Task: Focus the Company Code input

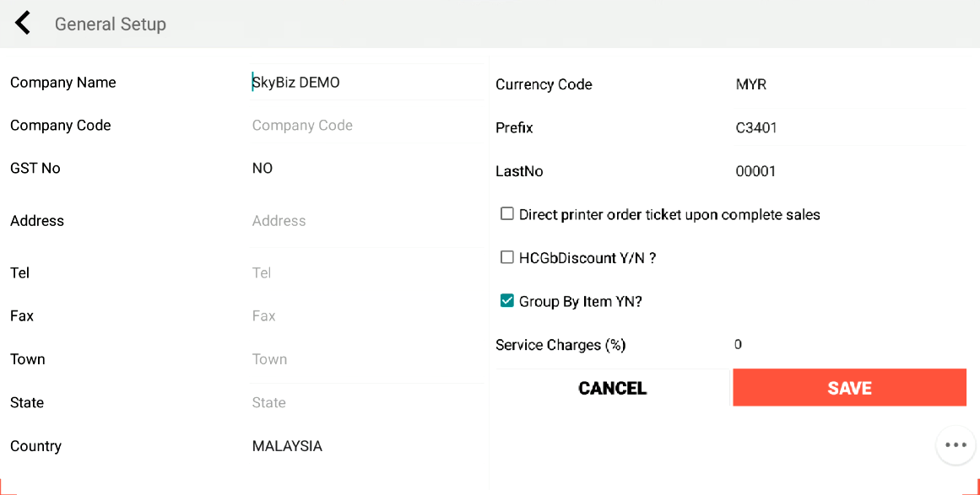Action: tap(365, 126)
